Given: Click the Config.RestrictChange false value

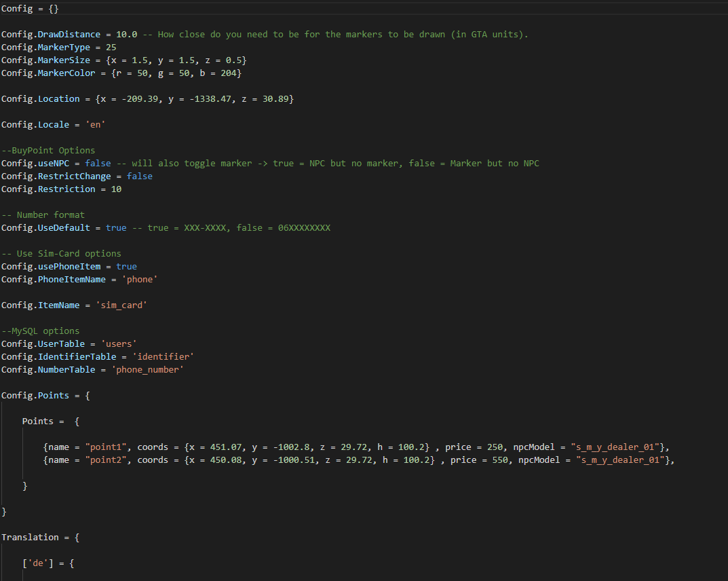Looking at the screenshot, I should [x=140, y=176].
